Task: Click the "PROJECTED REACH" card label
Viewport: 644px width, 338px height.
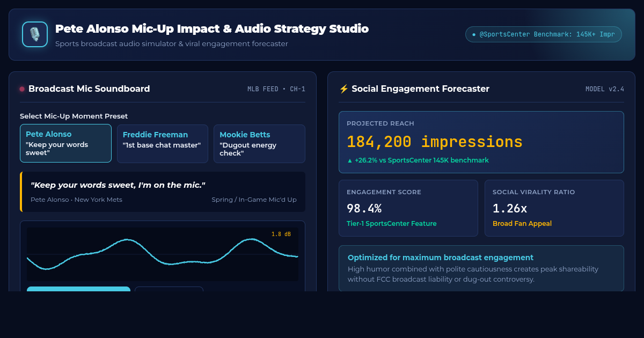Action: coord(380,123)
